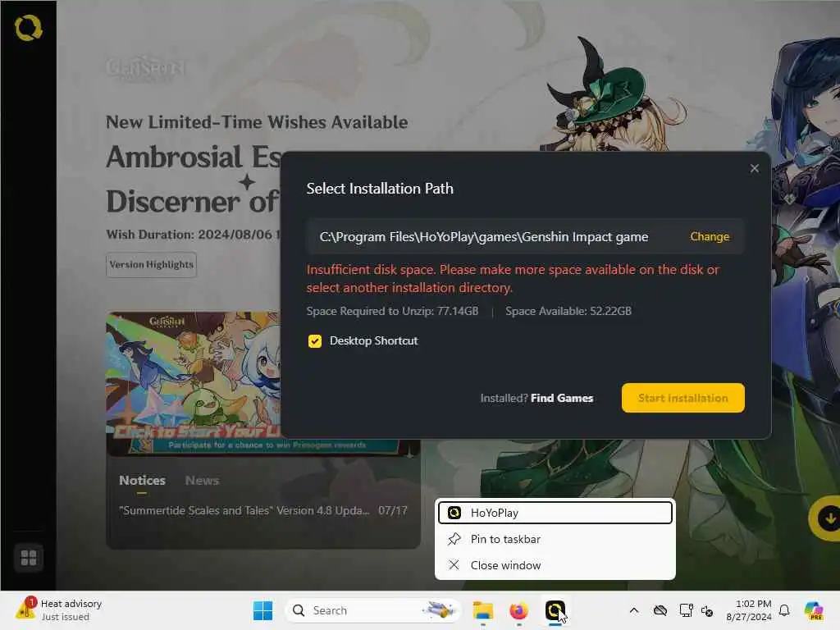
Task: Click the HoYoPlay taskbar icon
Action: tap(555, 610)
